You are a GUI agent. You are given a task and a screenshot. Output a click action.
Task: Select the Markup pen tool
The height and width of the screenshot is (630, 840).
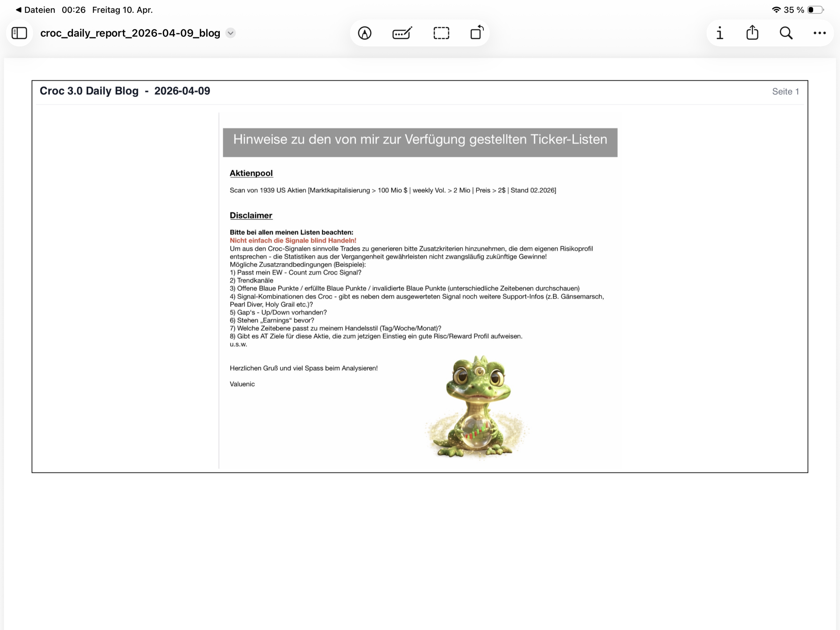pyautogui.click(x=365, y=33)
